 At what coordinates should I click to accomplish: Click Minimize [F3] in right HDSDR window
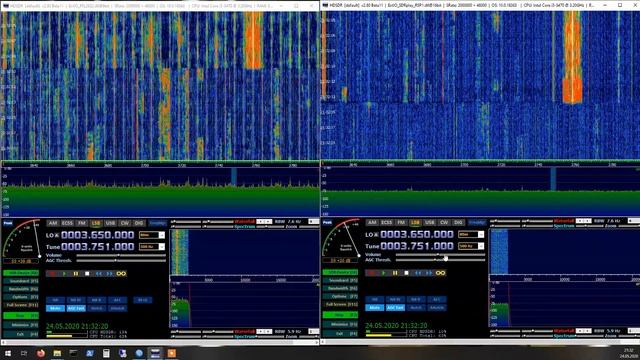point(340,324)
